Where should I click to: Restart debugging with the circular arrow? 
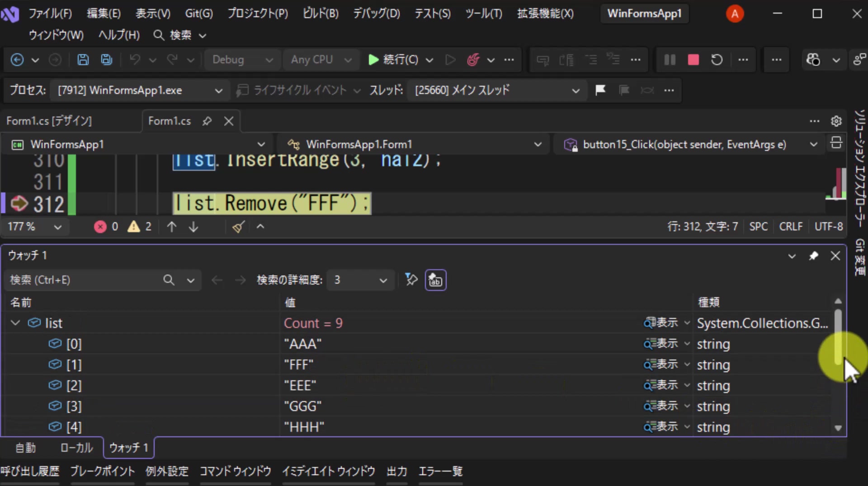[x=717, y=60]
